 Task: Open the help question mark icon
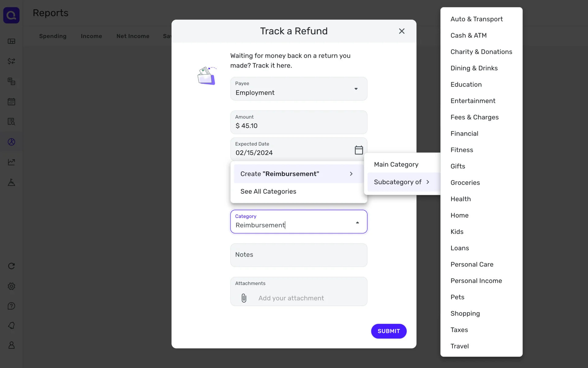click(11, 306)
